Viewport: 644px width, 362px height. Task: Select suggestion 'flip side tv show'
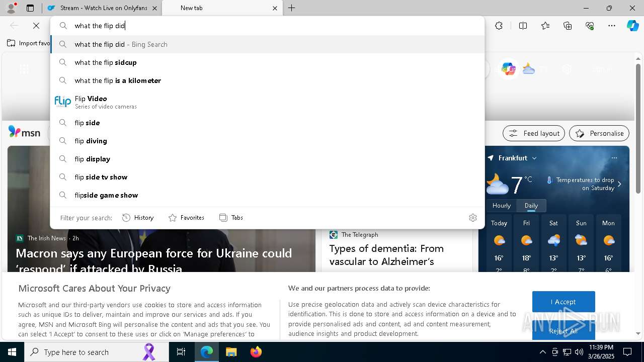coord(267,177)
